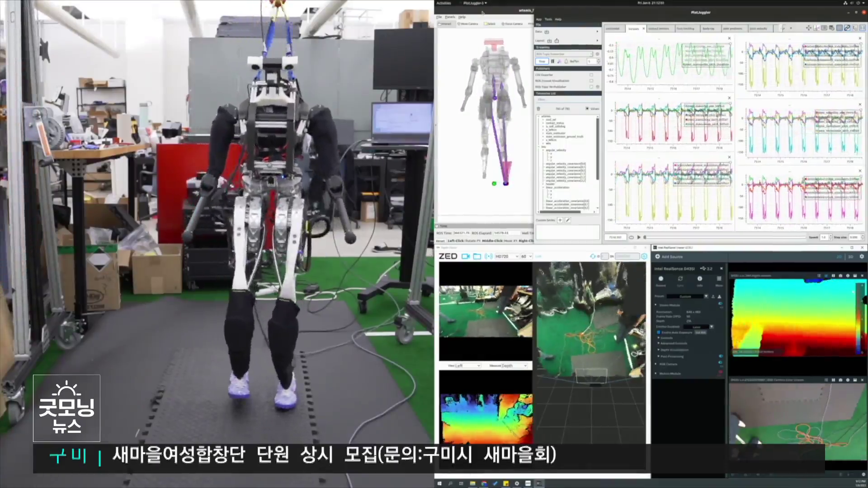This screenshot has width=868, height=488.
Task: Enable the CSV Exporter checkbox
Action: pos(591,75)
